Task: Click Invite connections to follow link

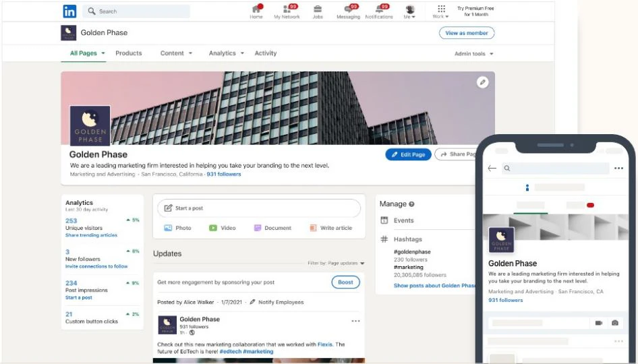Action: pos(96,266)
